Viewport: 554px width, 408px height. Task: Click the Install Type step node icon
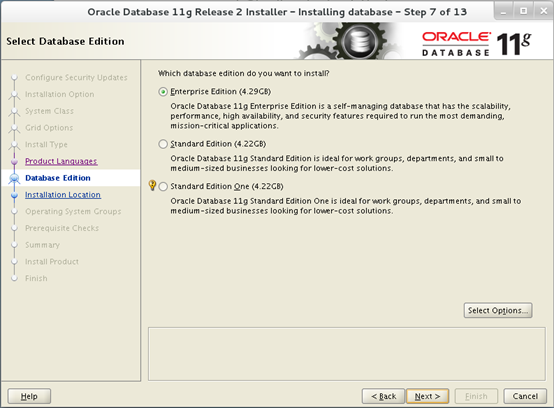14,145
